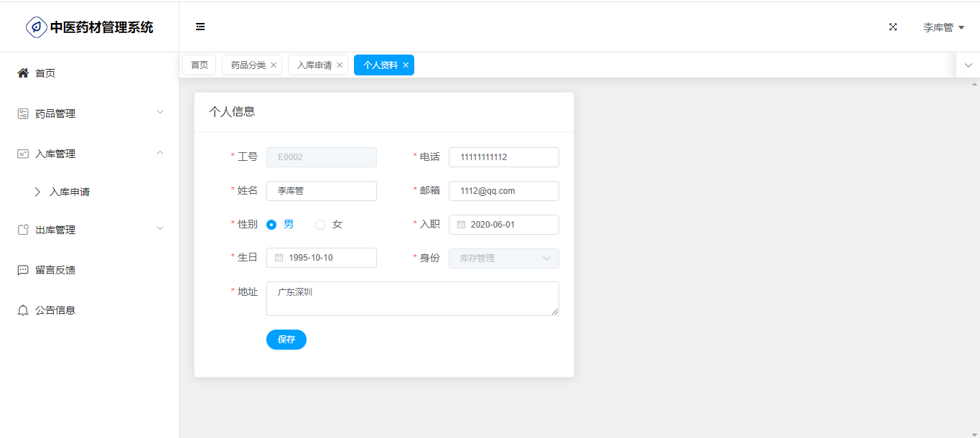Click the sidebar collapse hamburger icon

[x=200, y=27]
